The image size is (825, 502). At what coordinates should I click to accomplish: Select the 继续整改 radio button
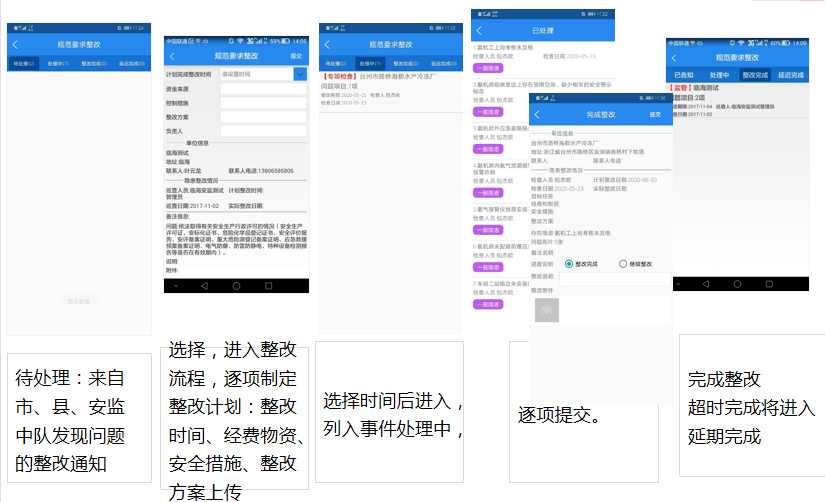(623, 264)
